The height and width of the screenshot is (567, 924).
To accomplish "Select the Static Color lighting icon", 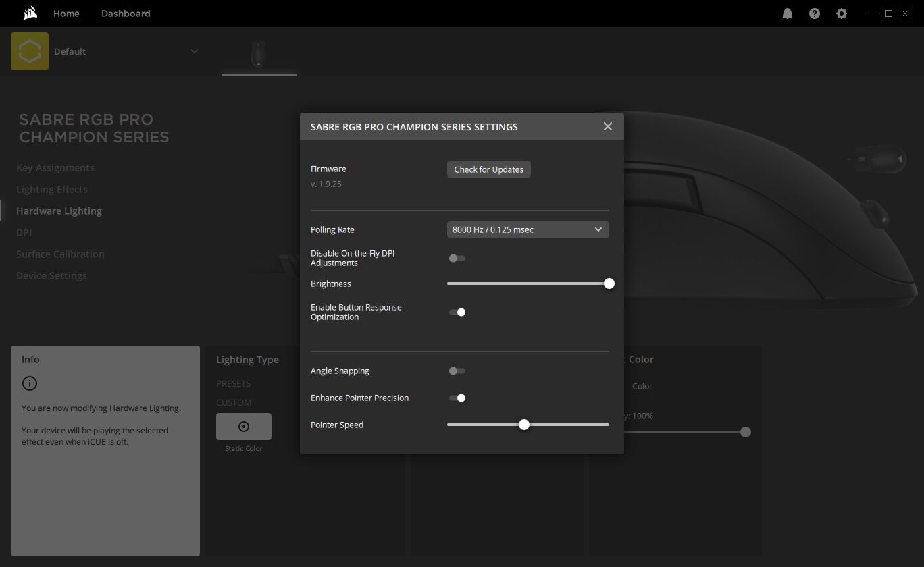I will click(244, 427).
